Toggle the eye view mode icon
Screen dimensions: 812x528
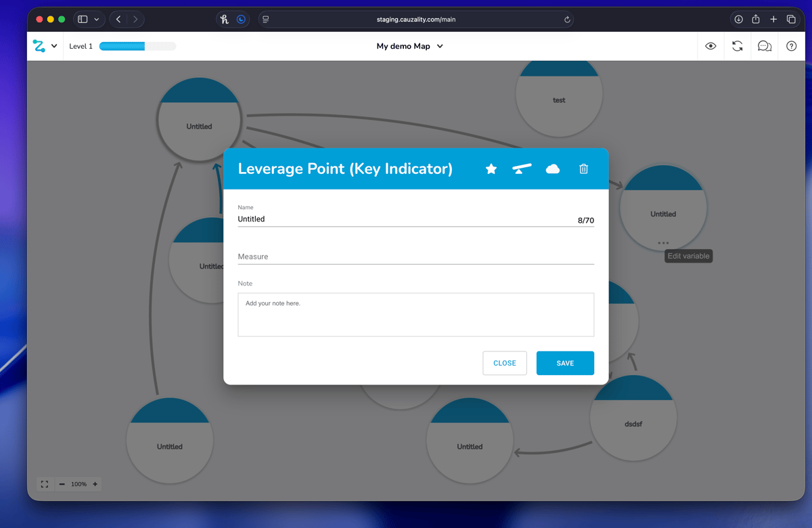(x=710, y=46)
